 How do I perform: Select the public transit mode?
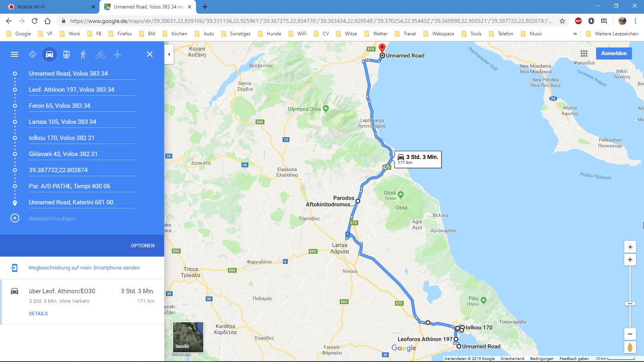(x=66, y=54)
